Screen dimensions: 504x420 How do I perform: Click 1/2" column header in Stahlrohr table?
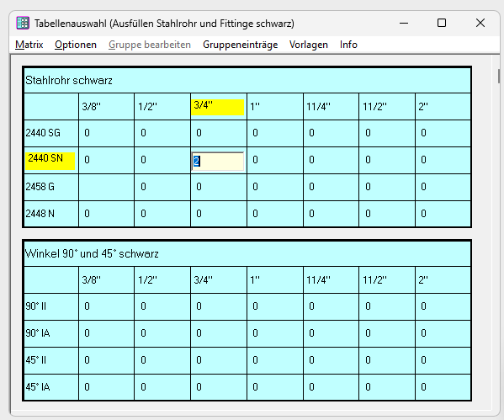click(162, 106)
